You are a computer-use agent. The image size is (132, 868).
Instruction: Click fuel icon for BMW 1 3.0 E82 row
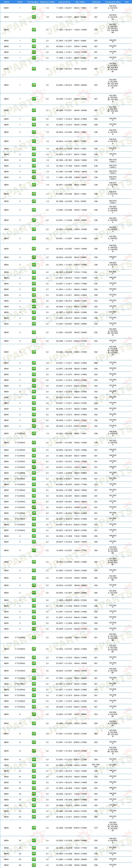point(34,119)
